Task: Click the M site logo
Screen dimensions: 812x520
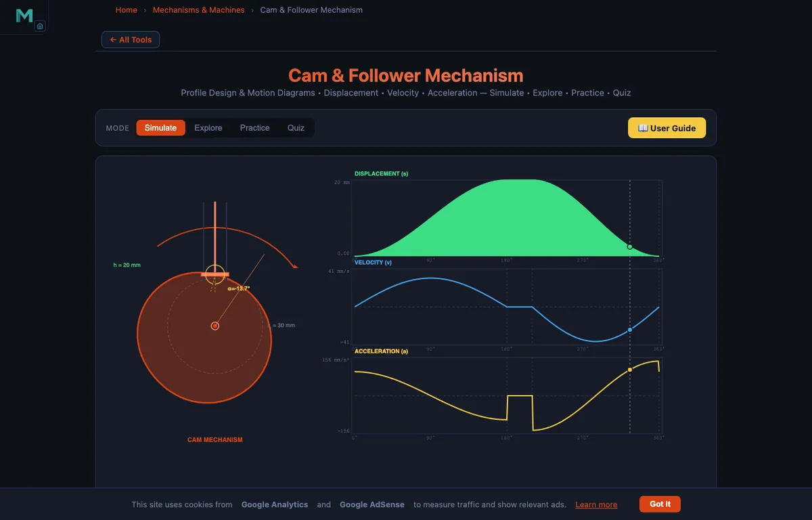Action: pos(24,16)
